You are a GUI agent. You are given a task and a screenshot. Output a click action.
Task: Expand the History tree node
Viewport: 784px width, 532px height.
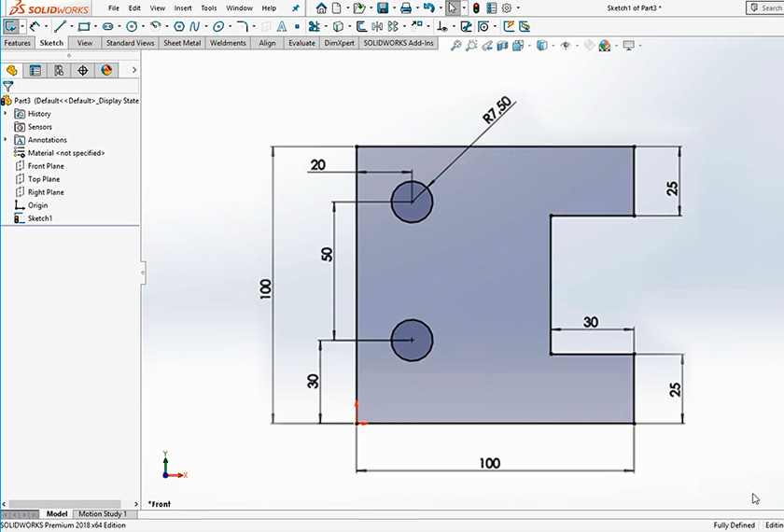point(6,114)
